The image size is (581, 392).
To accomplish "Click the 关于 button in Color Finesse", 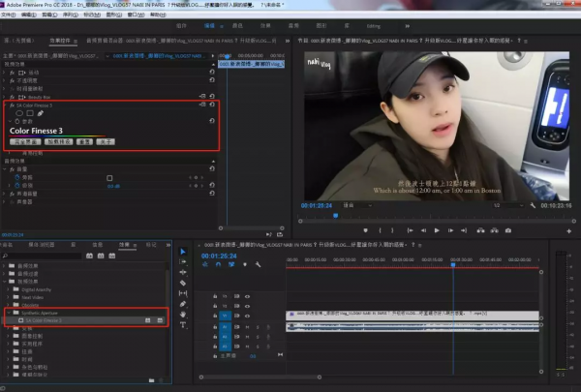I will [107, 141].
